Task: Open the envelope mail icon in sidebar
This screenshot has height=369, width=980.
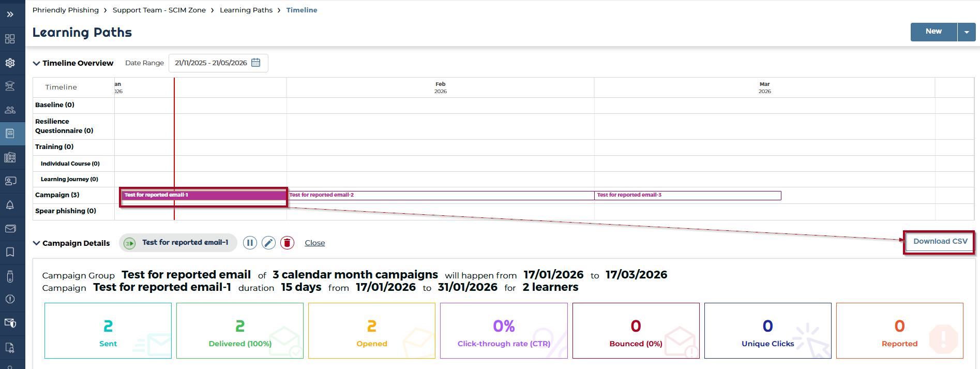Action: coord(10,228)
